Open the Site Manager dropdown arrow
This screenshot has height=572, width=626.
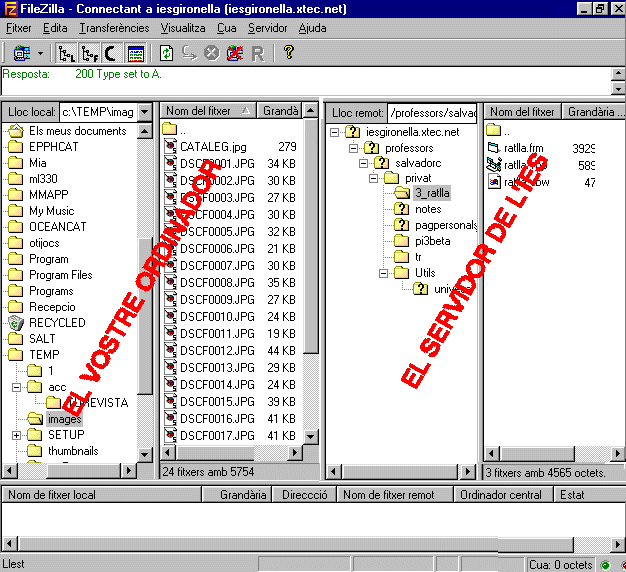40,53
